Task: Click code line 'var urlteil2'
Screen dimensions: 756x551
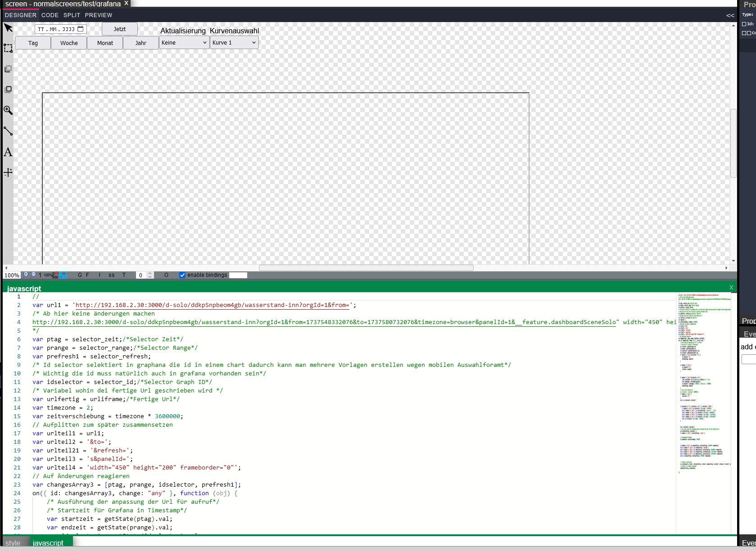Action: tap(72, 442)
